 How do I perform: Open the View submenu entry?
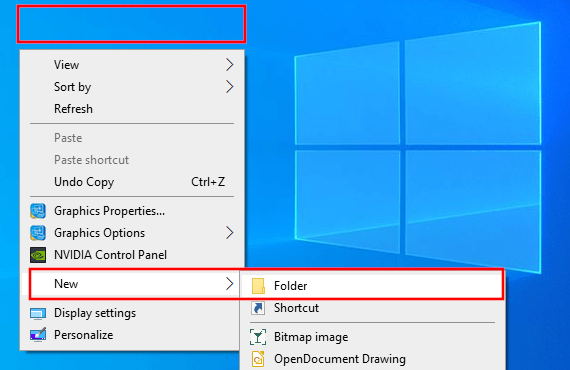pyautogui.click(x=132, y=65)
